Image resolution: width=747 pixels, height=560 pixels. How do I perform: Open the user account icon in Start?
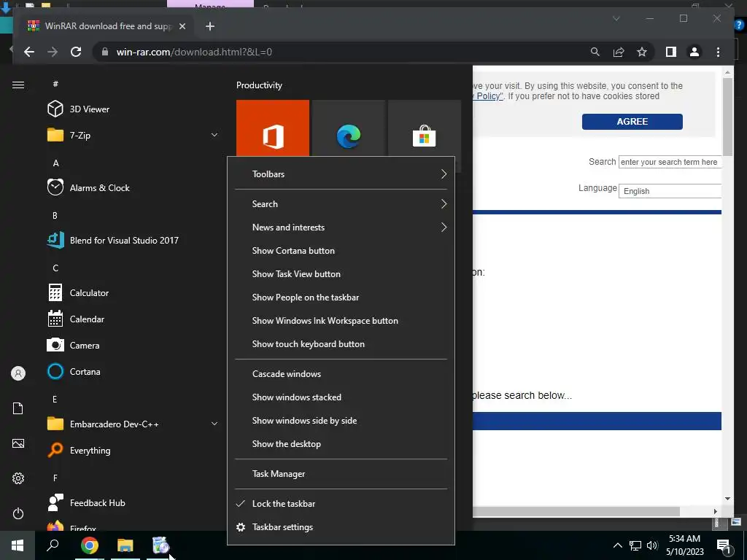pos(18,373)
